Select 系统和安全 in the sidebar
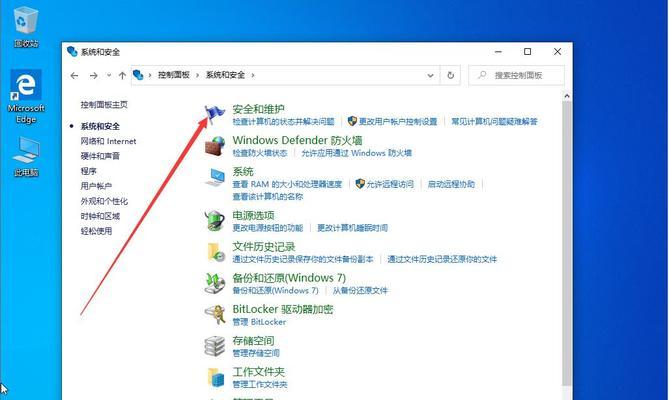The width and height of the screenshot is (669, 400). click(x=100, y=126)
